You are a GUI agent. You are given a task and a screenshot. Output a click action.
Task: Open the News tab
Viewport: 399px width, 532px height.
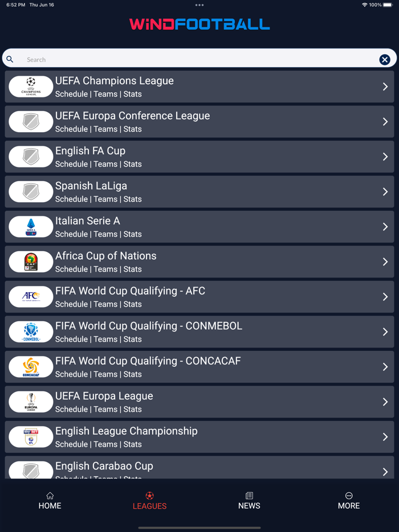pos(249,501)
